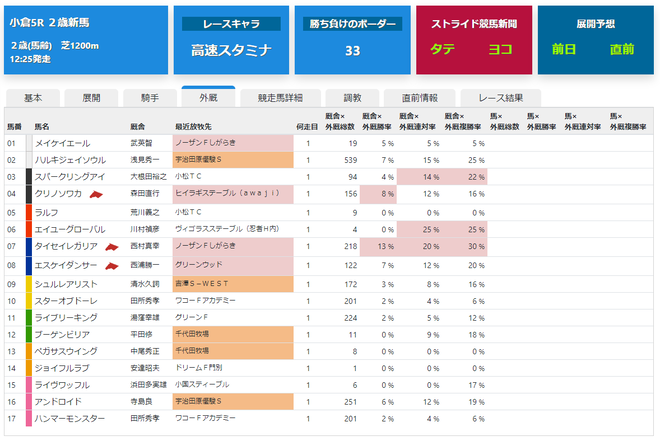Click the 勝ち負けのボーダー panel header
This screenshot has width=660, height=441.
(352, 24)
